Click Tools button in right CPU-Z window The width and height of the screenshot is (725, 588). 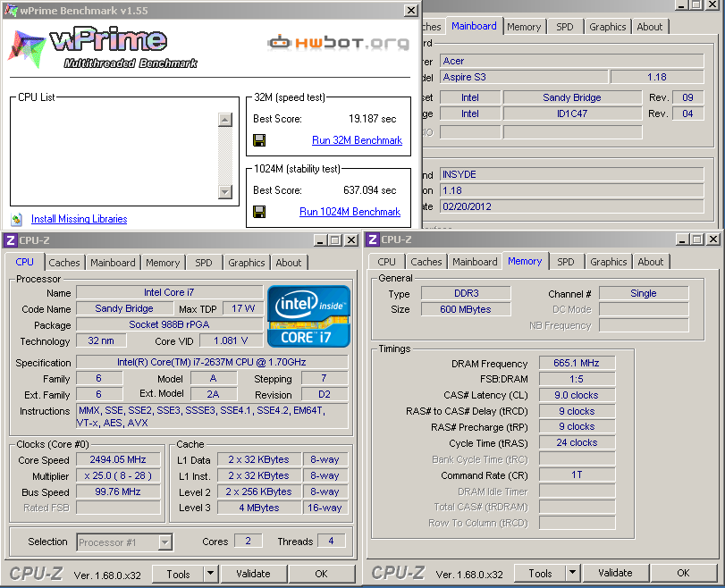[x=540, y=573]
